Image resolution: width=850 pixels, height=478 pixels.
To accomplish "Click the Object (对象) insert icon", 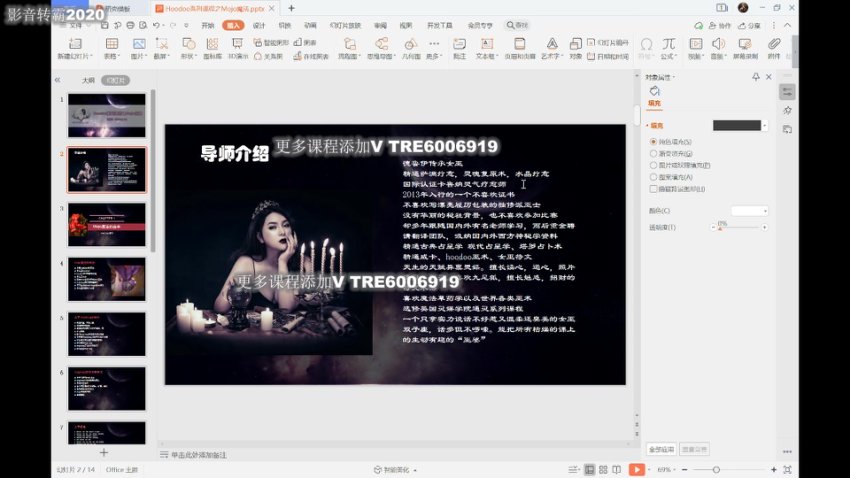I will coord(576,44).
